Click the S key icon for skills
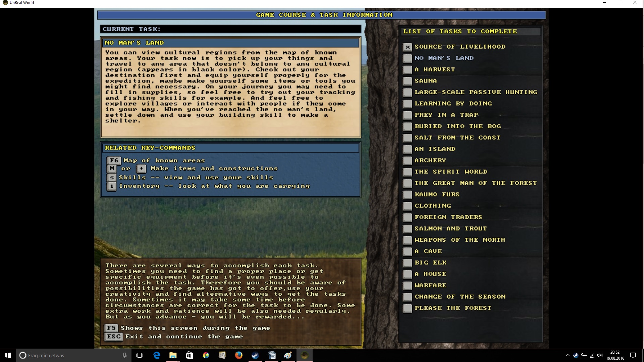This screenshot has height=362, width=644. pos(112,177)
